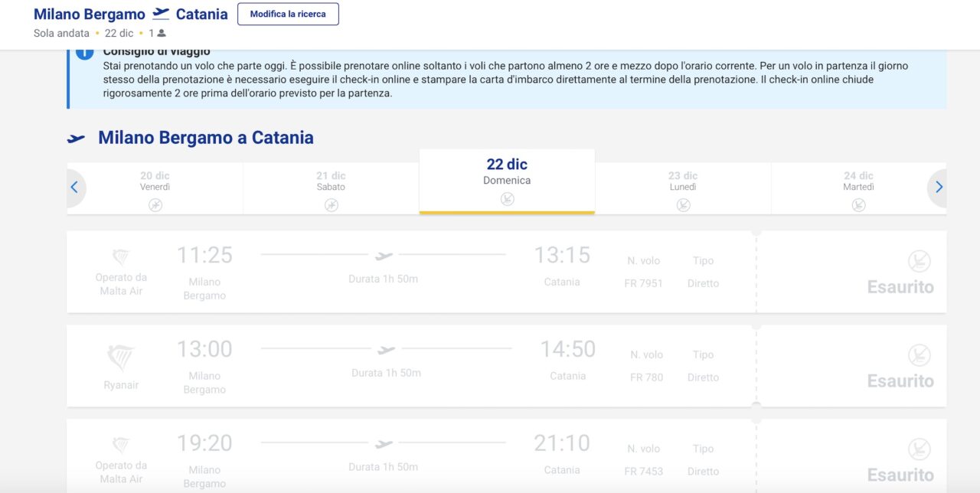Click the Malta Air logo on 11:25 flight
Image resolution: width=980 pixels, height=493 pixels.
coord(121,256)
